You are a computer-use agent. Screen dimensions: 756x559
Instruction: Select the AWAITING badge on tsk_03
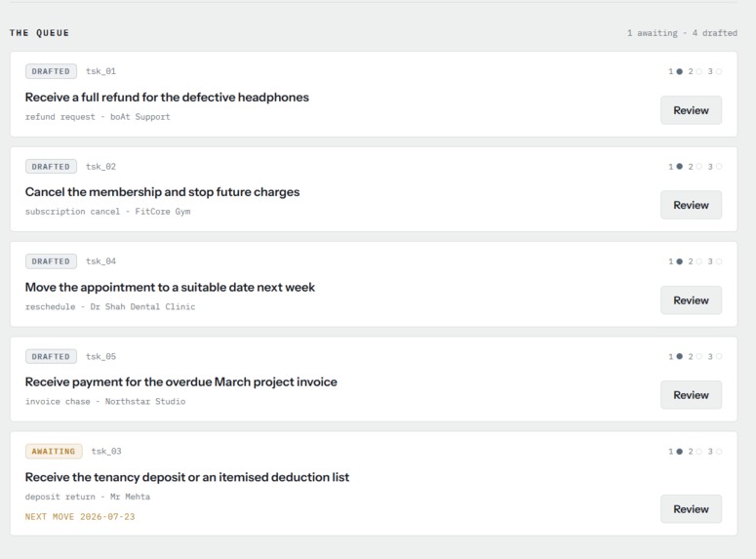click(x=54, y=452)
